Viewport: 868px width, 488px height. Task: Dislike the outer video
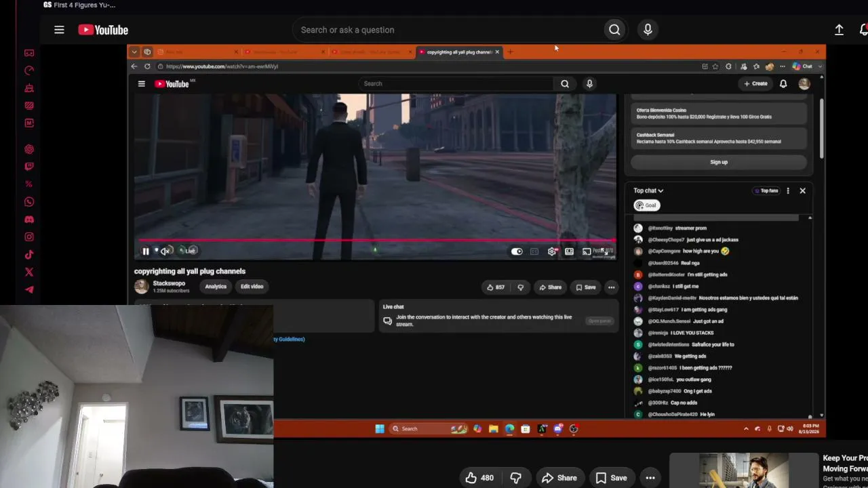[515, 478]
